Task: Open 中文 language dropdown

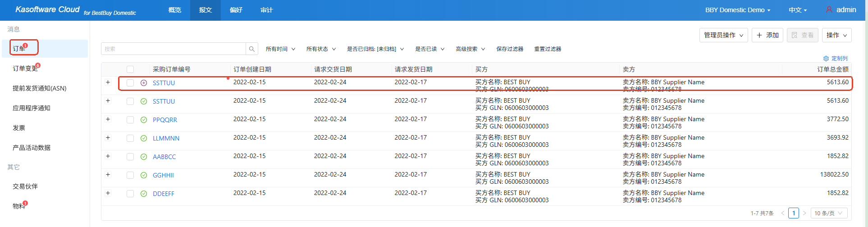Action: point(798,10)
